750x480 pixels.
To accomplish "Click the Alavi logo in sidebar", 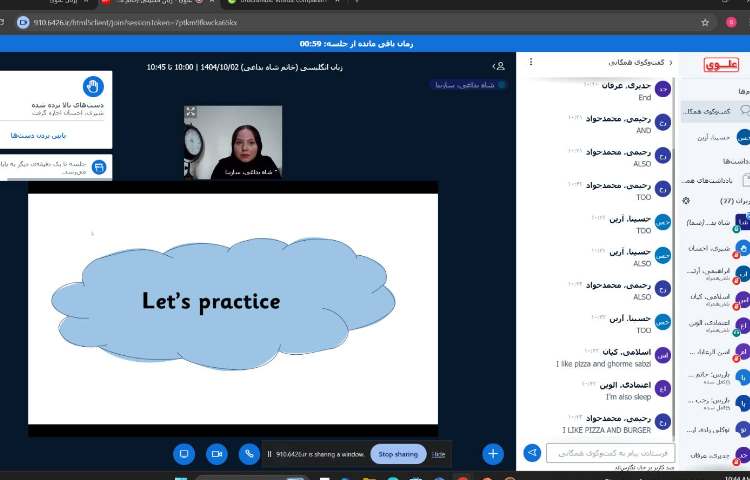I will pyautogui.click(x=720, y=66).
